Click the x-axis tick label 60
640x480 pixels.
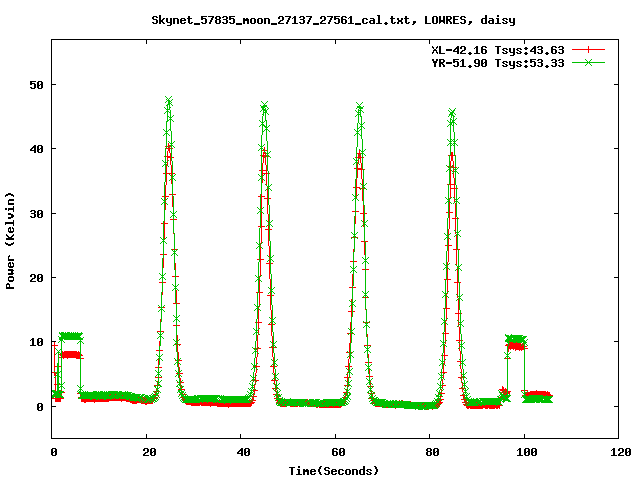[x=338, y=452]
